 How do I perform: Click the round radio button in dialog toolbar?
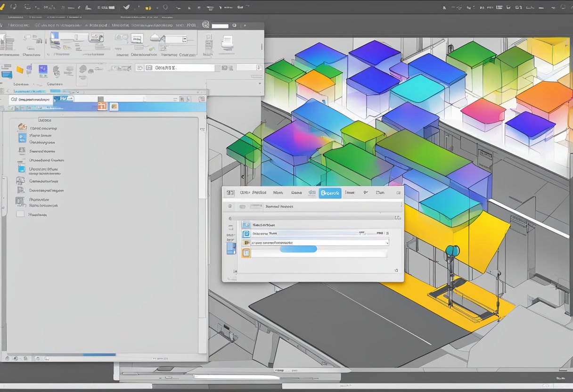pyautogui.click(x=230, y=206)
